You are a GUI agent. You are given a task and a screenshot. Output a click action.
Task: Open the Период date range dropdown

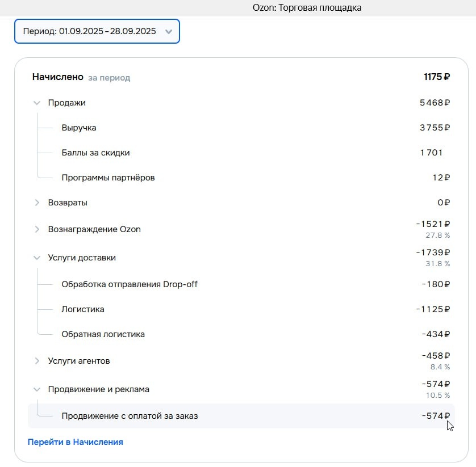click(x=97, y=31)
